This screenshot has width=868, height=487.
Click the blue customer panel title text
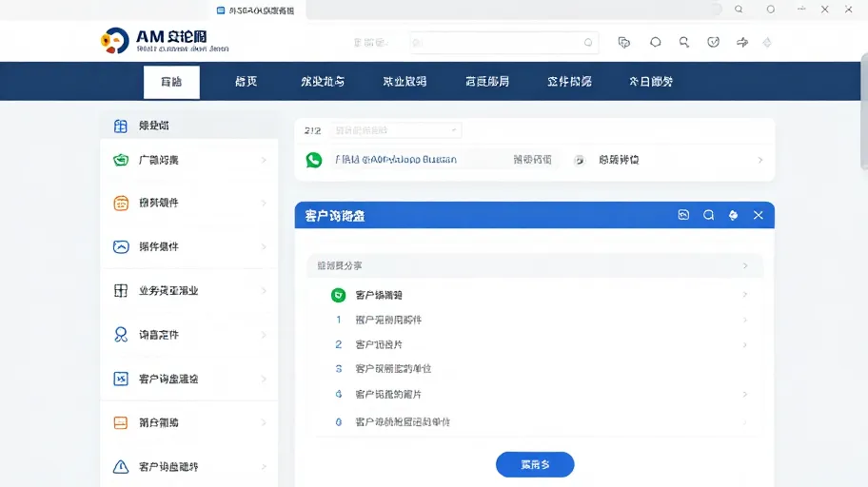click(x=335, y=216)
